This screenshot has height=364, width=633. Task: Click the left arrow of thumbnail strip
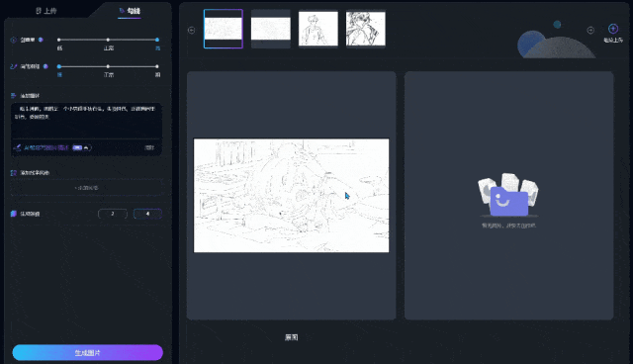pos(191,31)
